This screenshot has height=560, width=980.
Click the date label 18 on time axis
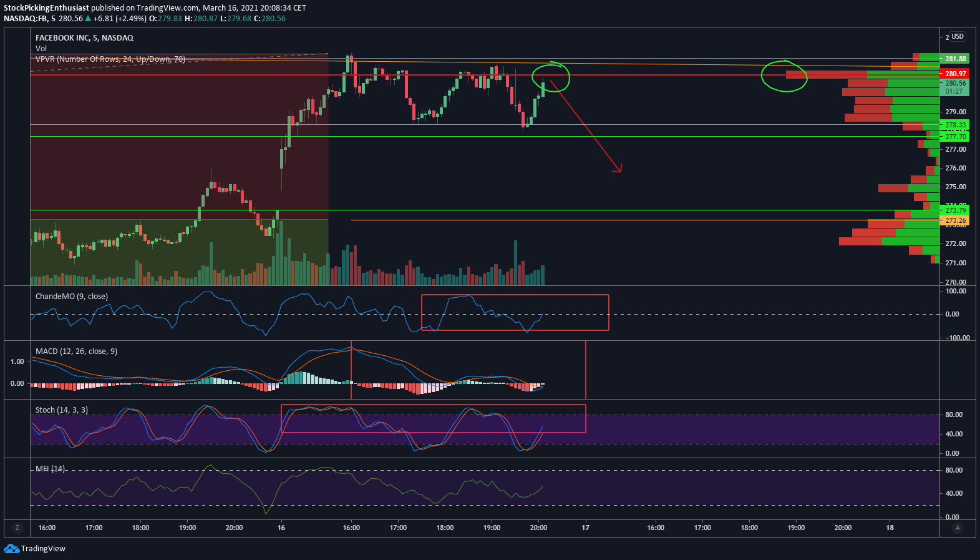tap(890, 528)
